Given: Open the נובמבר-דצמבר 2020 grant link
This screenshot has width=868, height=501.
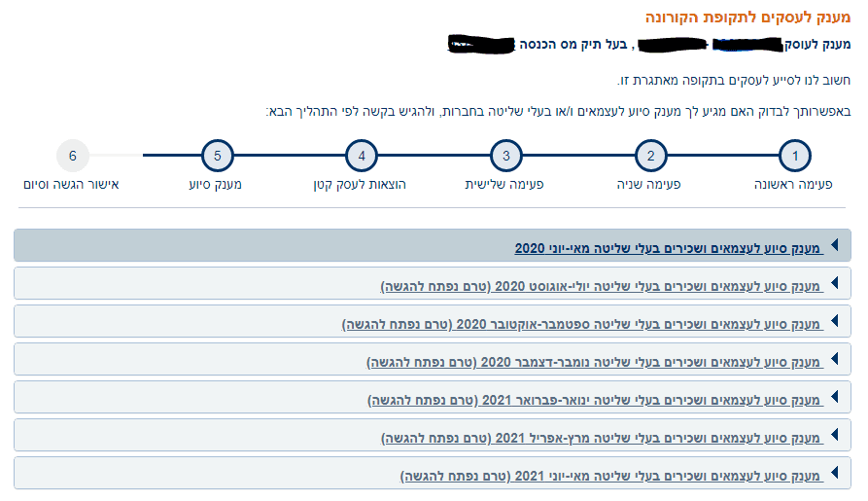Looking at the screenshot, I should point(594,363).
